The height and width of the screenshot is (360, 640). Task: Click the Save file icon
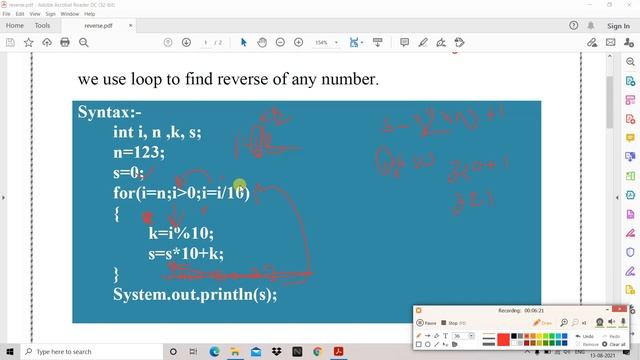coord(10,42)
